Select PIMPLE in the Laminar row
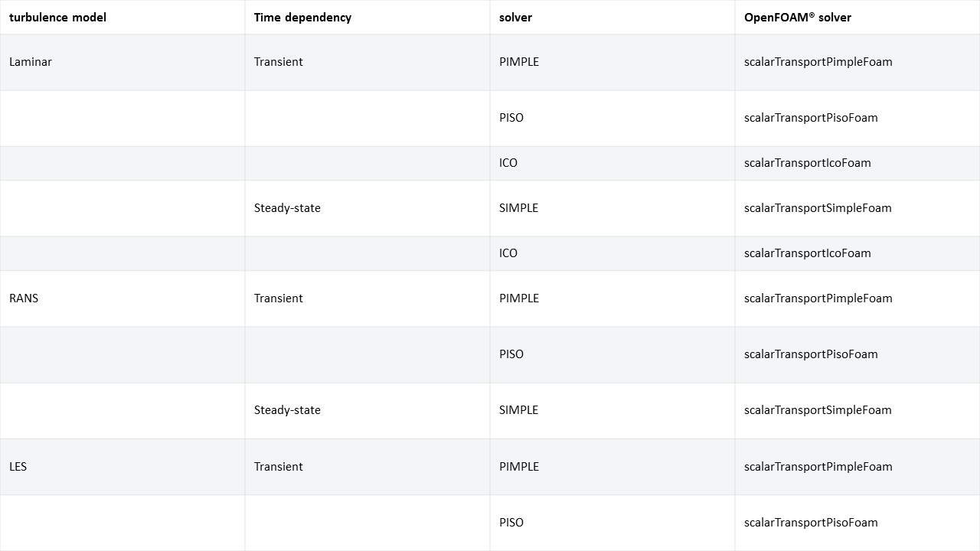This screenshot has height=551, width=980. [519, 62]
